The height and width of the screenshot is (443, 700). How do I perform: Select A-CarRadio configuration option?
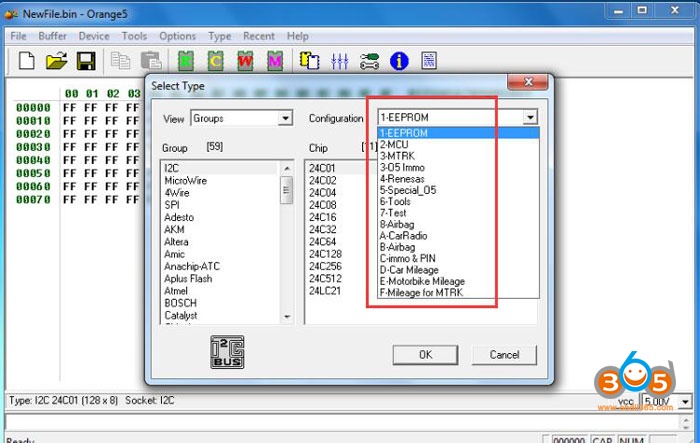(458, 236)
